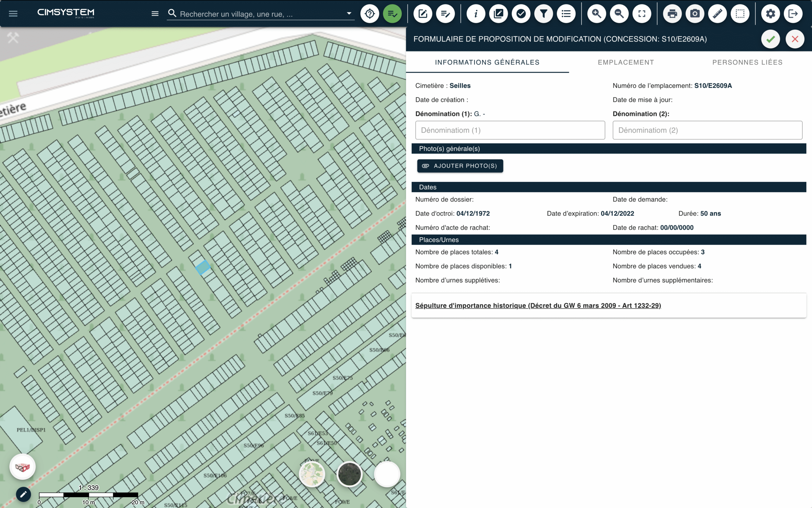The image size is (812, 508).
Task: Open the filter funnel tool
Action: coord(544,14)
